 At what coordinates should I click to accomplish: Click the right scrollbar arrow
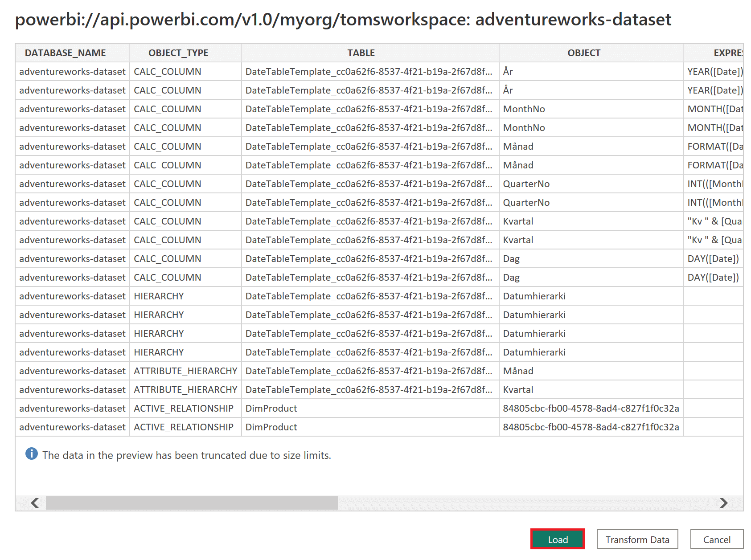tap(724, 502)
